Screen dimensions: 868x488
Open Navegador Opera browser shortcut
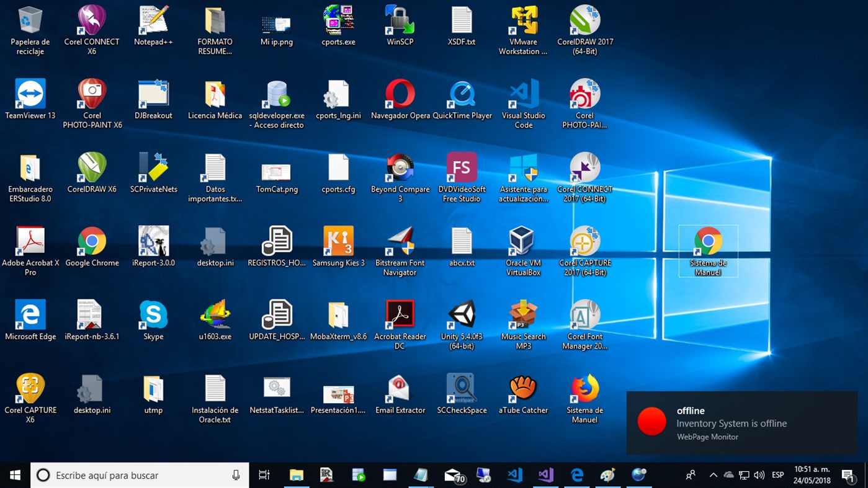400,100
